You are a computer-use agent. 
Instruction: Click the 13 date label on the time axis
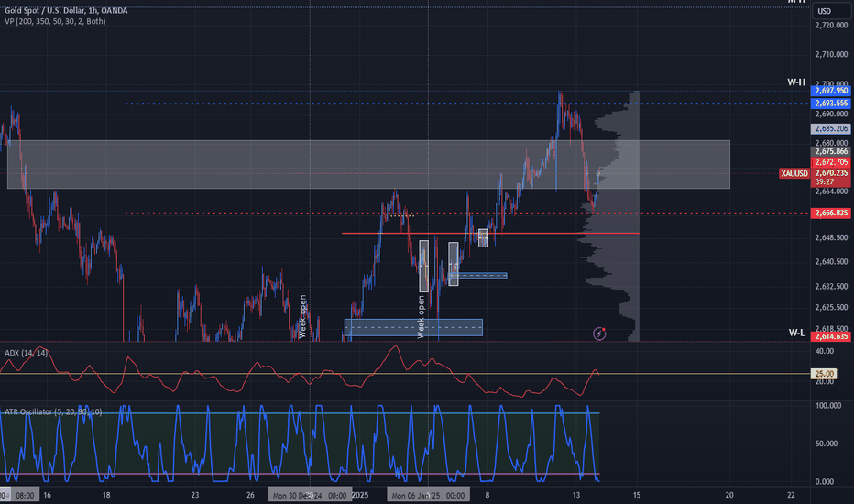click(576, 495)
